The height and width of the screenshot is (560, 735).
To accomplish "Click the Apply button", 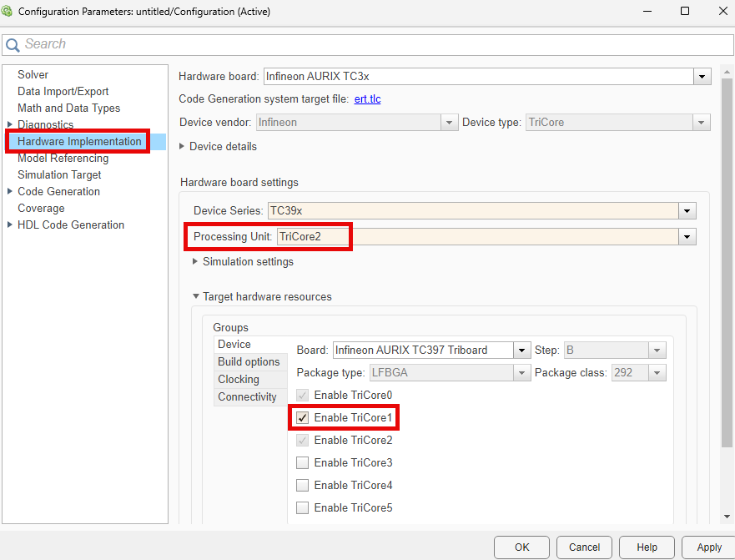I will (x=708, y=547).
